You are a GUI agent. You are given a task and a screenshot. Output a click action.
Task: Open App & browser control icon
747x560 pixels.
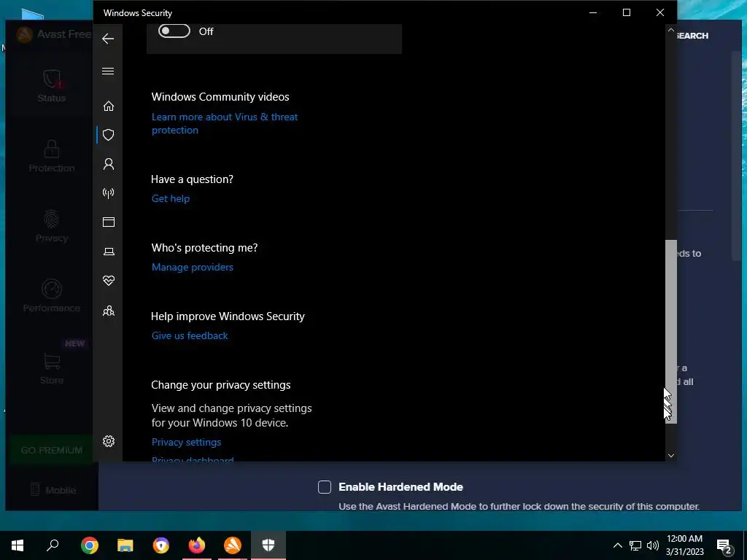pos(109,222)
